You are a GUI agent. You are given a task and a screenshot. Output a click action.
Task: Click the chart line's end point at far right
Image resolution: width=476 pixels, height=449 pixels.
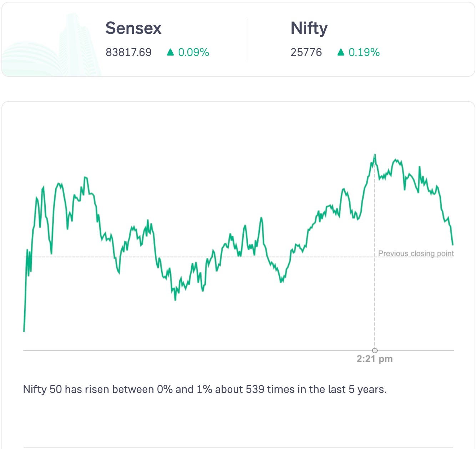click(453, 244)
